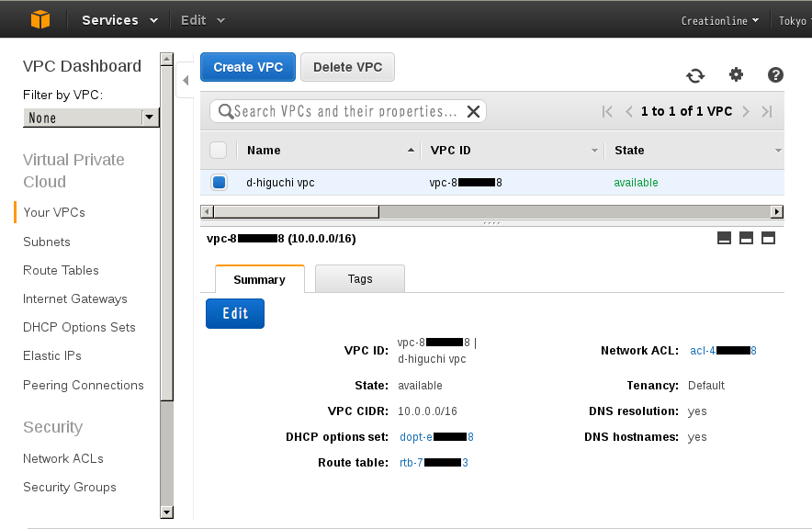Open Security Groups in sidebar
Image resolution: width=812 pixels, height=529 pixels.
click(x=70, y=487)
